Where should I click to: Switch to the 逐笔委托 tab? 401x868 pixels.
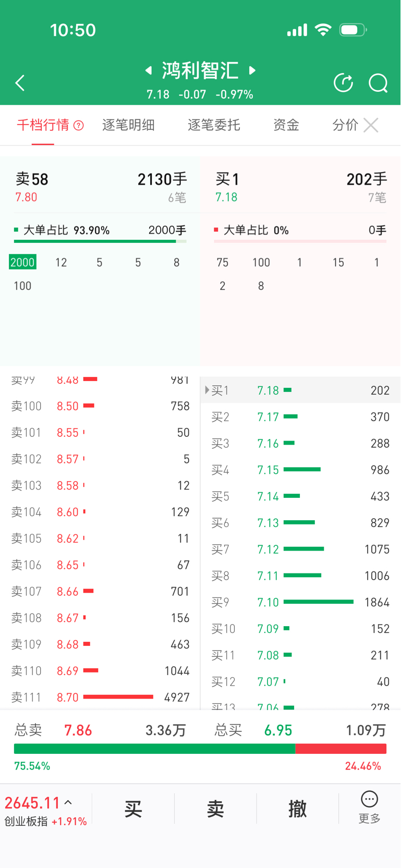pyautogui.click(x=214, y=125)
